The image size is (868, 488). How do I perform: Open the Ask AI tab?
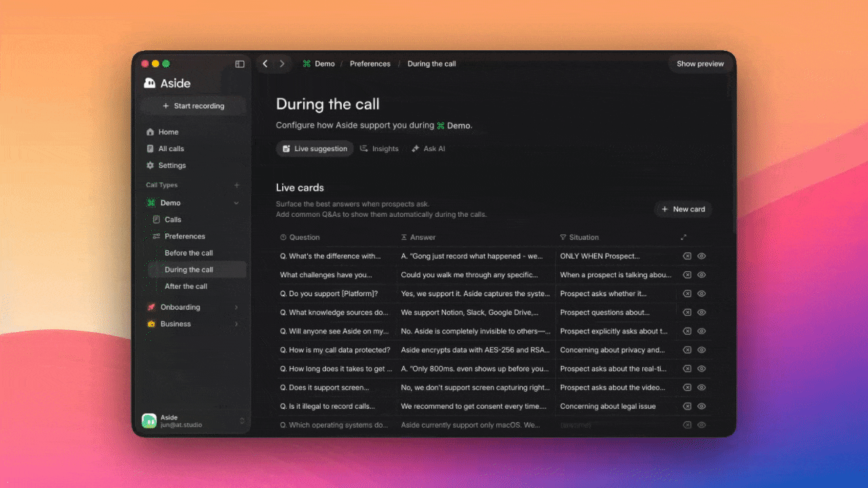428,148
